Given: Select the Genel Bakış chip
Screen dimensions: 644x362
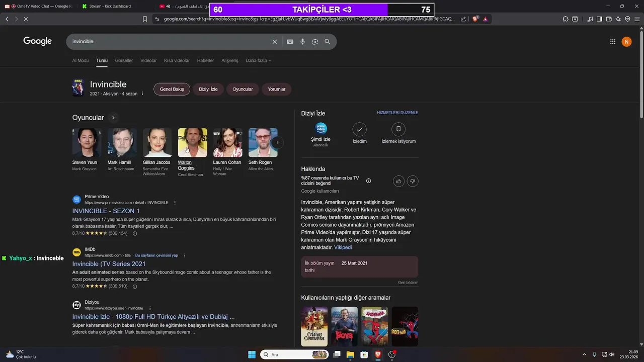Looking at the screenshot, I should (172, 89).
